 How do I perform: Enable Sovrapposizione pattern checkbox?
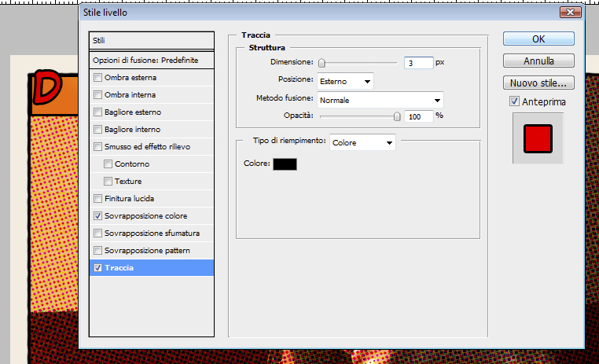[x=97, y=251]
